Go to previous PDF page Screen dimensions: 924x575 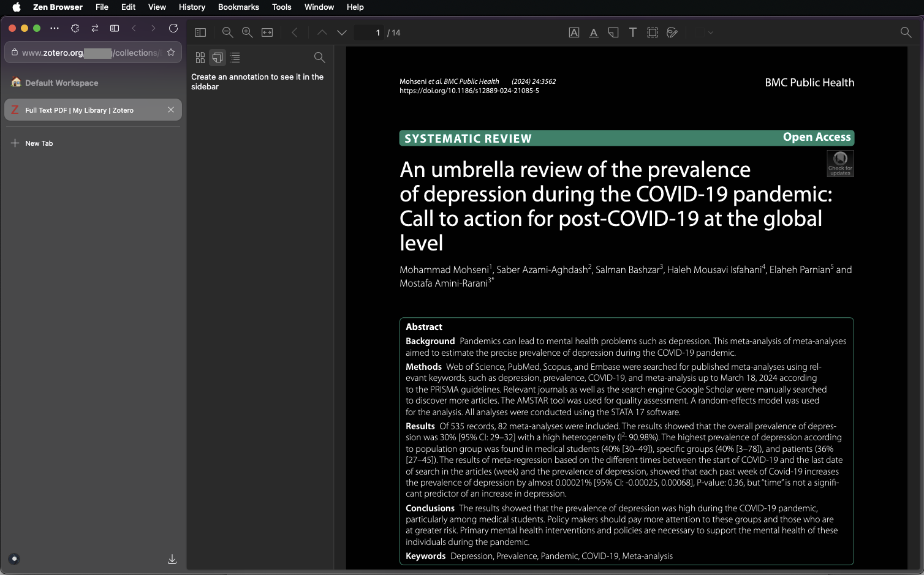tap(322, 32)
